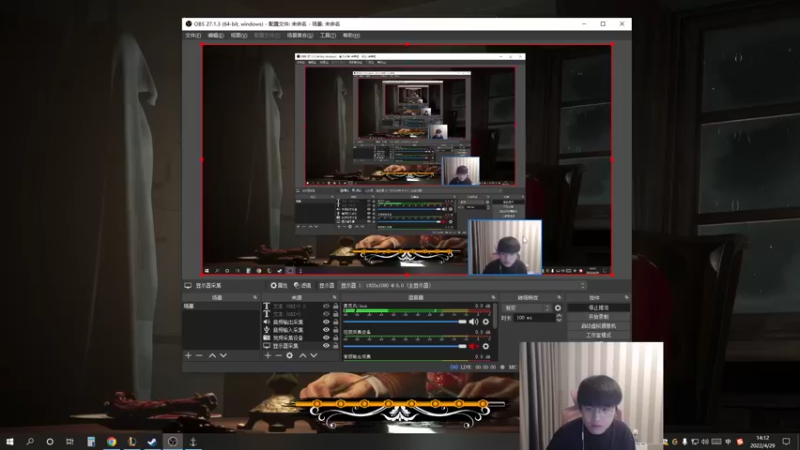
Task: Open transition properties gear
Action: click(558, 308)
